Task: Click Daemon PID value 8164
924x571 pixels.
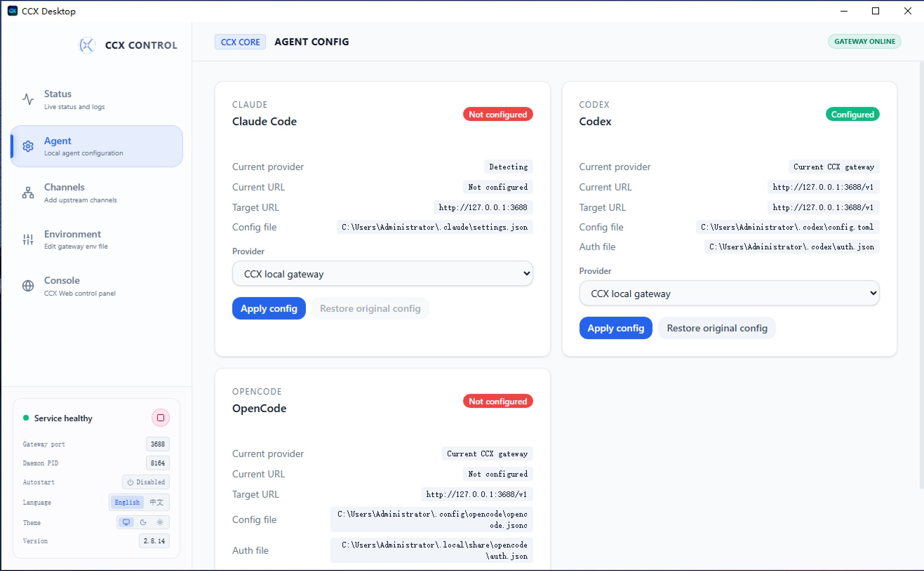Action: point(158,463)
